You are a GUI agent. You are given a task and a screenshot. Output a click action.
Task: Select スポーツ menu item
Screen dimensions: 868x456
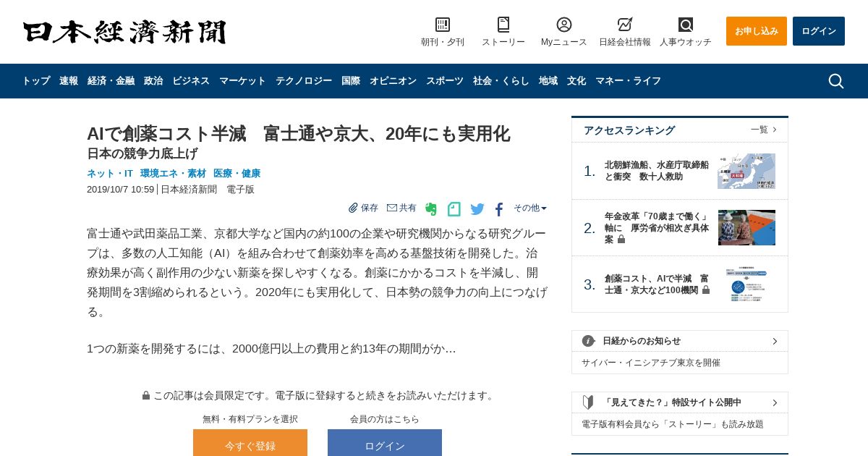445,81
